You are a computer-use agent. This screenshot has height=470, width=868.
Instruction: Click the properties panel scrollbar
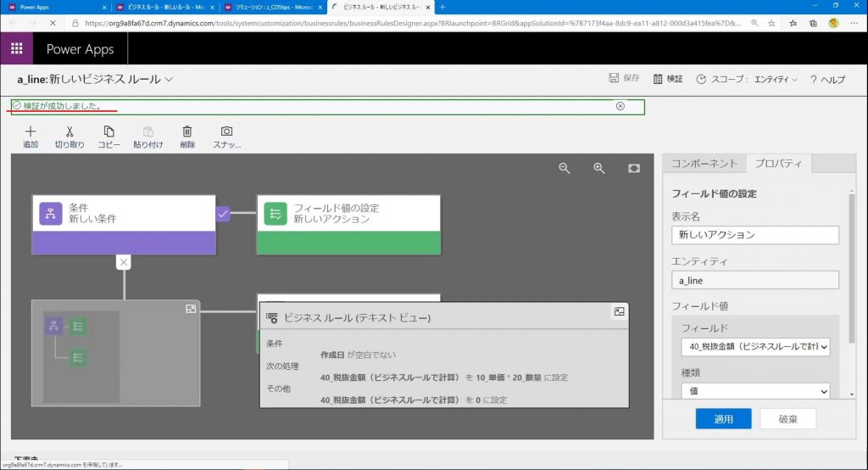851,266
